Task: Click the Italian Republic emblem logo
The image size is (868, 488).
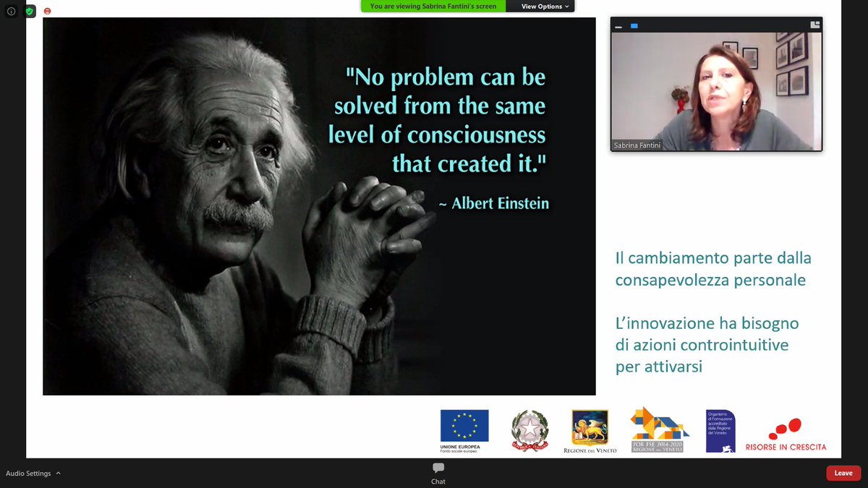Action: pos(530,431)
